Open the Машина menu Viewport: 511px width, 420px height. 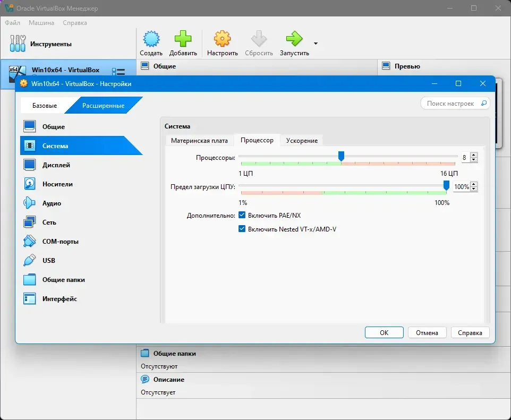point(41,23)
